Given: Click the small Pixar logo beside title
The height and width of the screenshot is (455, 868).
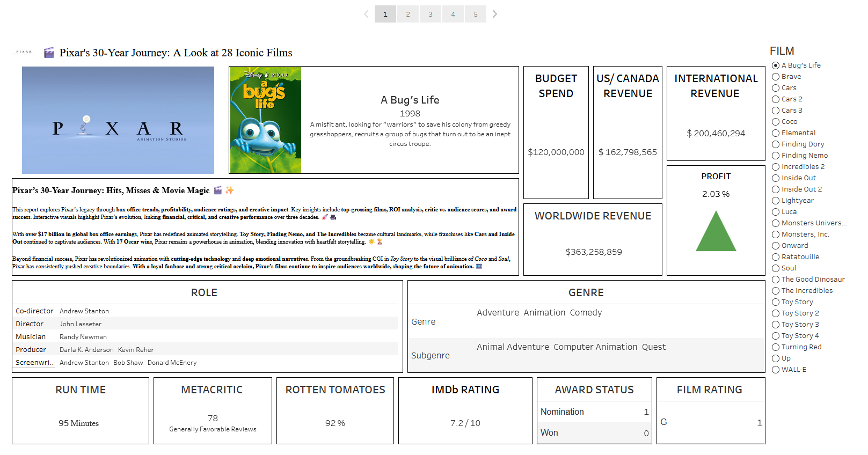Looking at the screenshot, I should tap(24, 52).
